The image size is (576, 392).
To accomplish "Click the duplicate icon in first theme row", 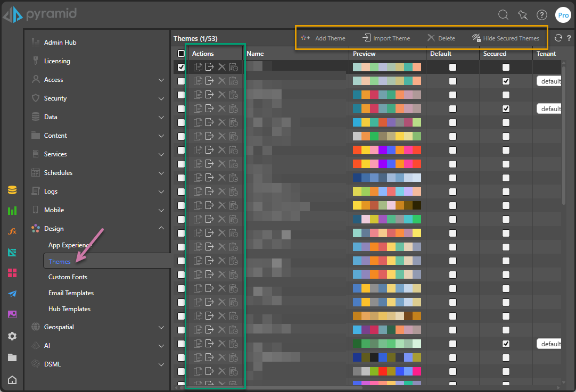I will [198, 67].
